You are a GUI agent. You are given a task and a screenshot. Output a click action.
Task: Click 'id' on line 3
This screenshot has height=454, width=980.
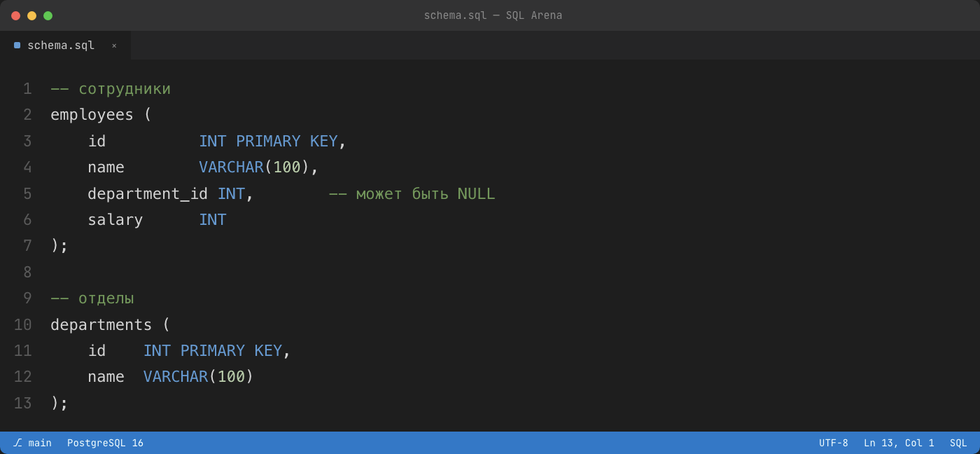[97, 142]
